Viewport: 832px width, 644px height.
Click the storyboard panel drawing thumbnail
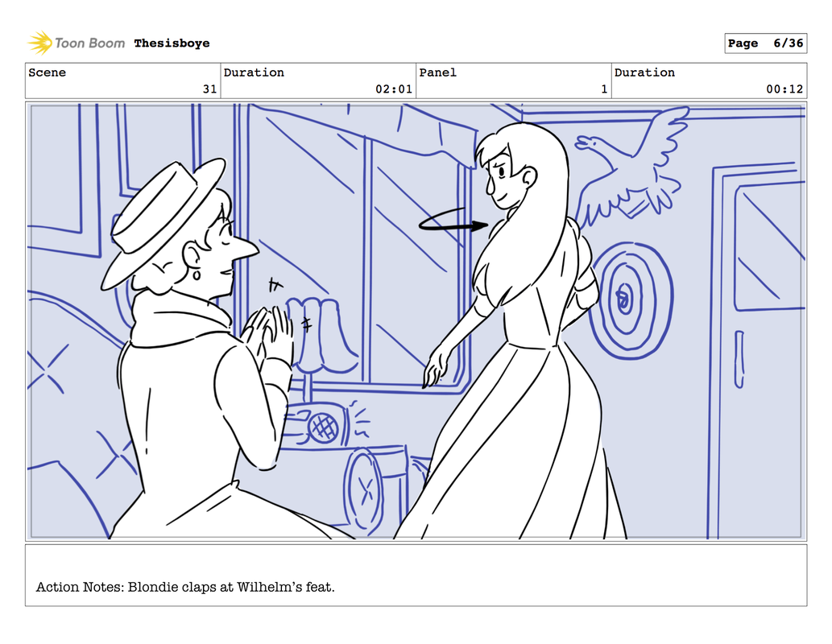point(416,321)
